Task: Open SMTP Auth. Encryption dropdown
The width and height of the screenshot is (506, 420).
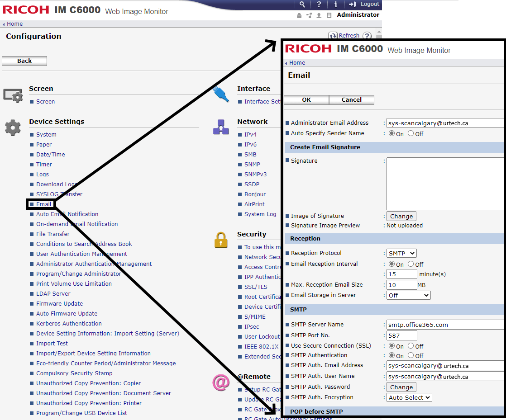Action: (409, 397)
